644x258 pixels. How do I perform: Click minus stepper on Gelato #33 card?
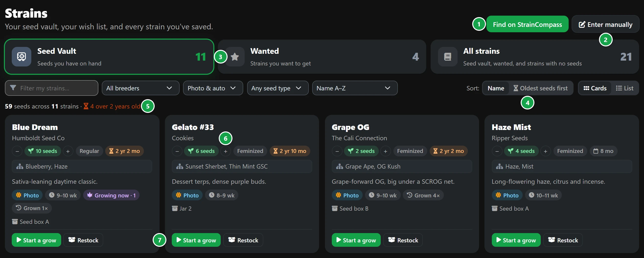[177, 151]
